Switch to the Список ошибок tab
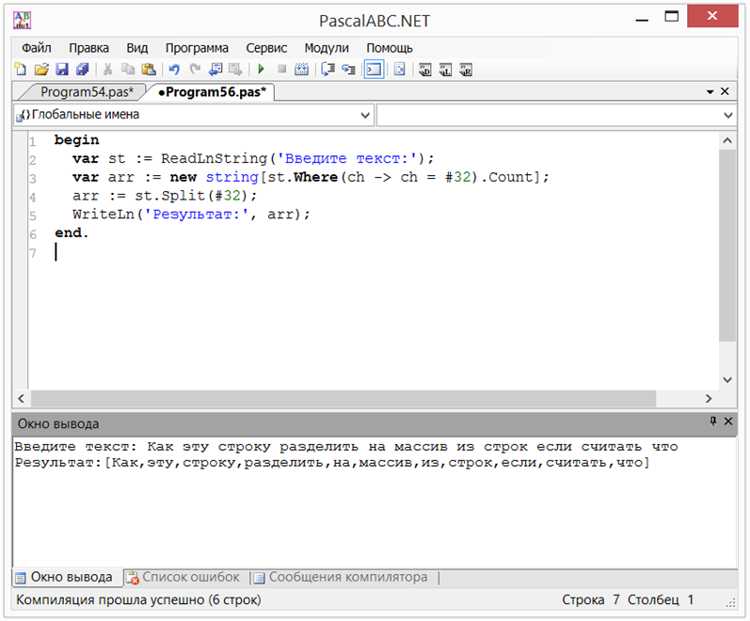The width and height of the screenshot is (750, 621). coord(183,577)
